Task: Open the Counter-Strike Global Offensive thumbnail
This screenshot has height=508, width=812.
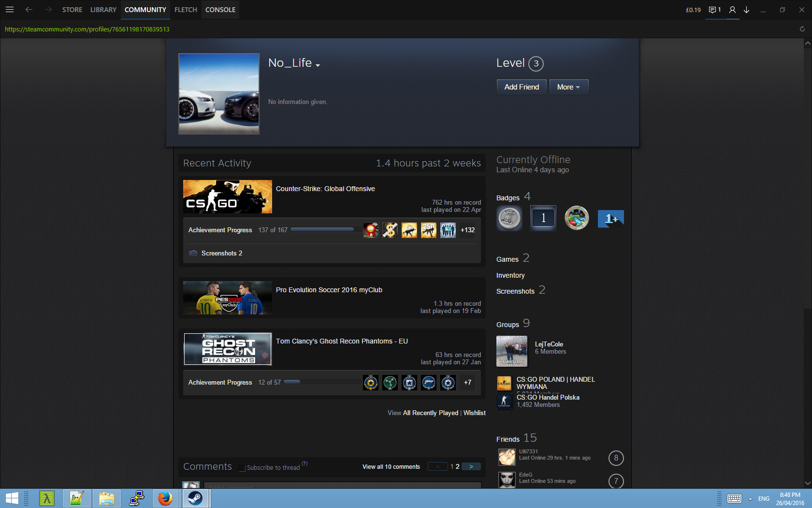Action: tap(228, 197)
